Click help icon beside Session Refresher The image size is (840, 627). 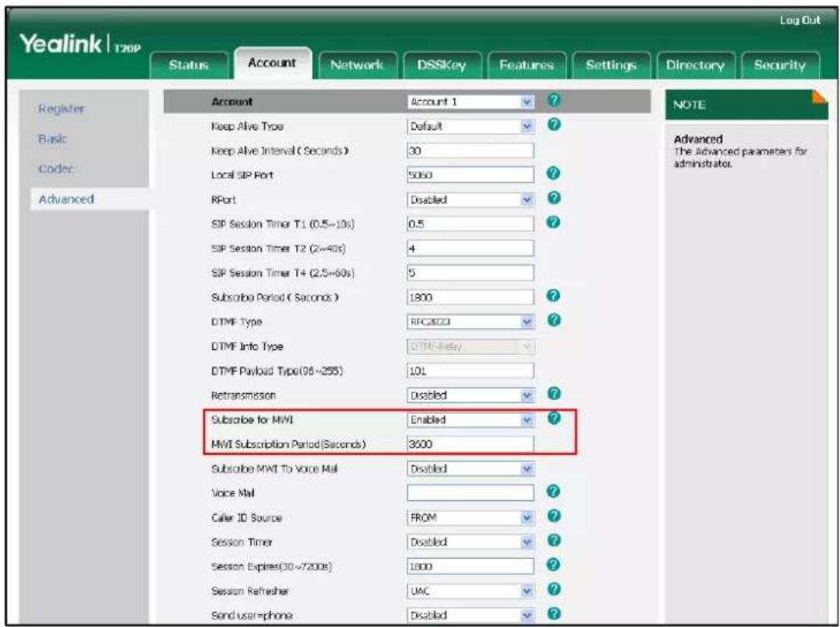click(x=554, y=589)
